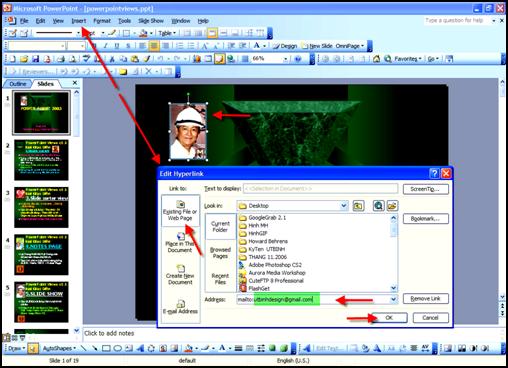Open the Address field dropdown arrow
This screenshot has height=368, width=508.
(x=394, y=299)
